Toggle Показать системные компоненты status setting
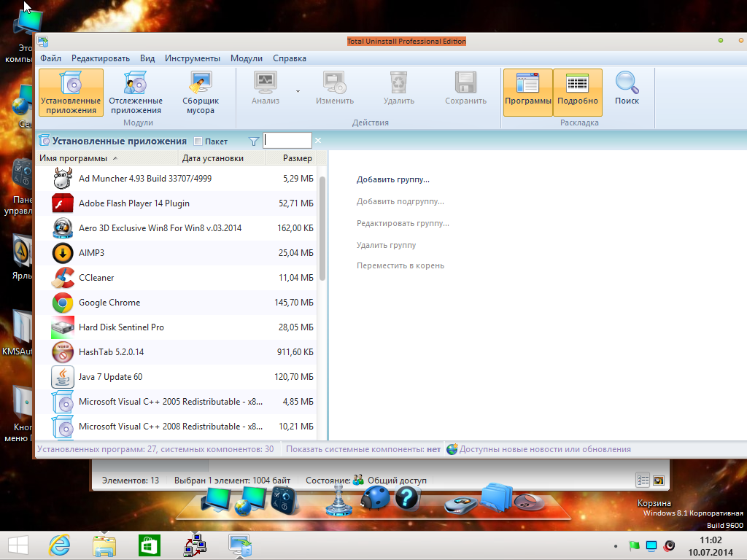747x560 pixels. pos(363,449)
